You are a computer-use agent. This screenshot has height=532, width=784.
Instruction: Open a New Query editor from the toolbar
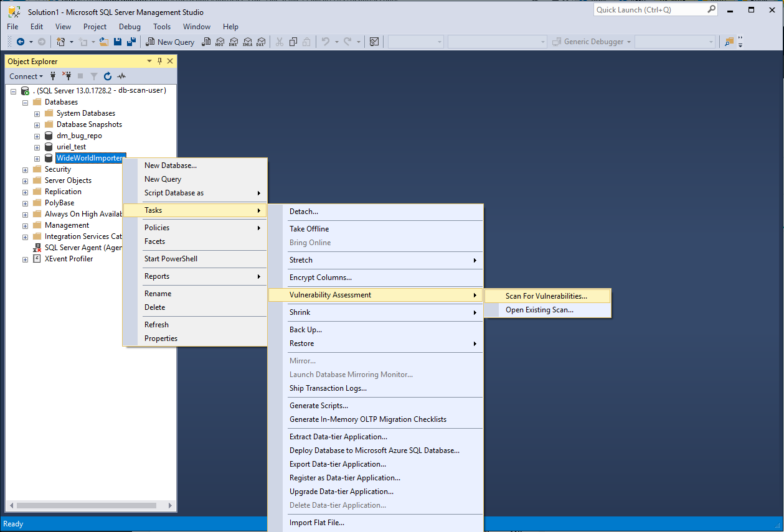pos(170,42)
